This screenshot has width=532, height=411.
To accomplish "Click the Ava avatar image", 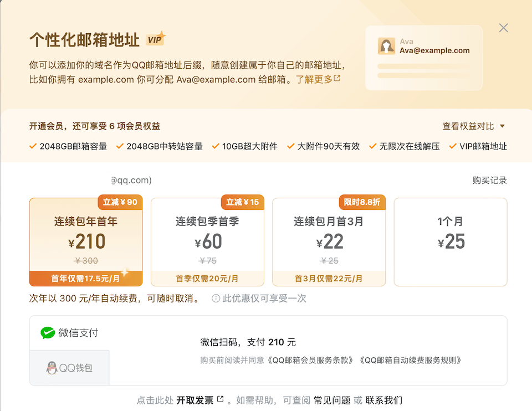I will click(x=386, y=46).
